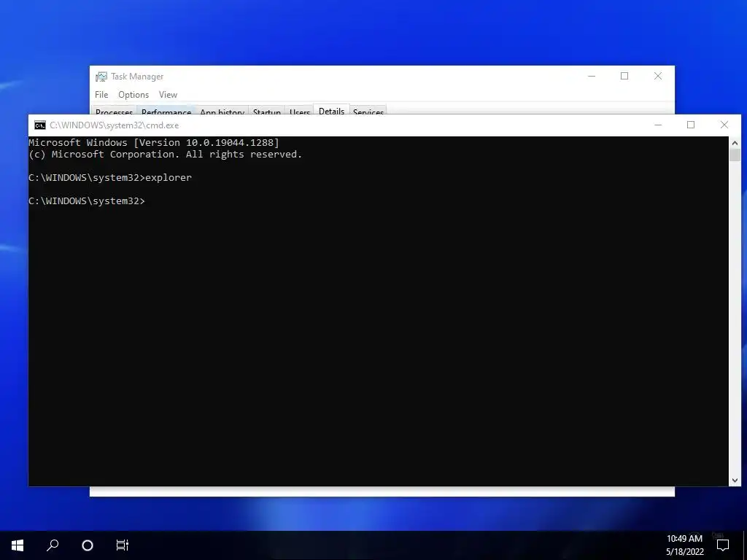Open taskbar Search magnifier
Viewport: 747px width, 560px height.
pyautogui.click(x=53, y=545)
